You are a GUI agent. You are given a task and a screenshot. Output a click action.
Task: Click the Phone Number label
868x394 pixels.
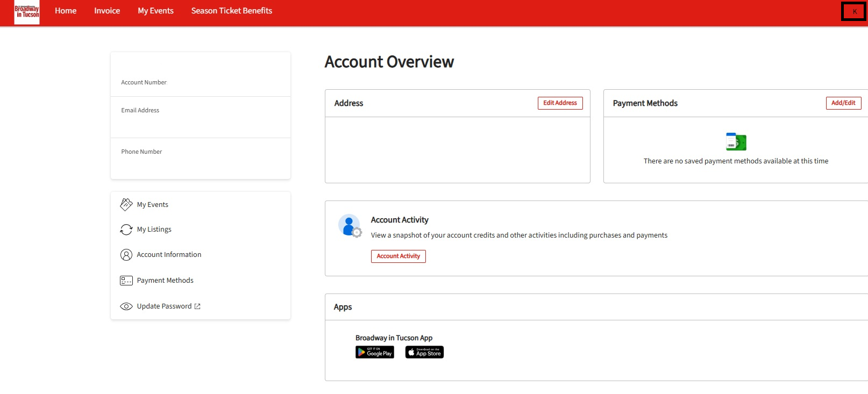point(141,152)
